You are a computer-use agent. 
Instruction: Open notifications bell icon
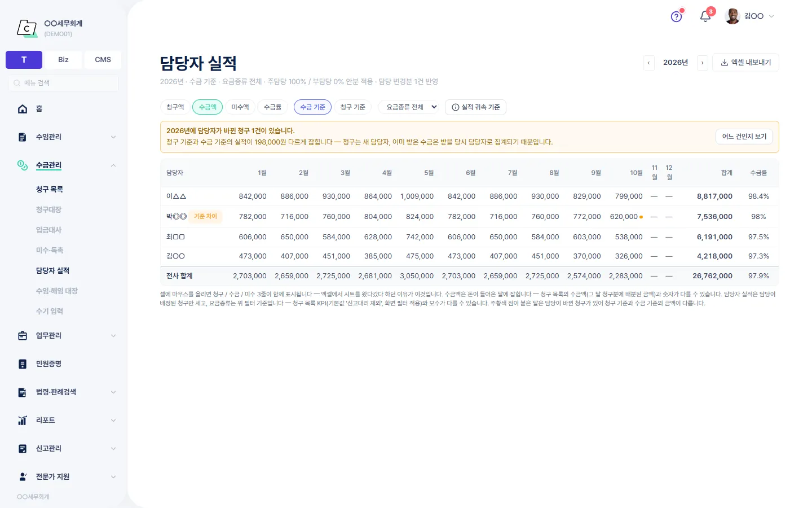(x=705, y=16)
